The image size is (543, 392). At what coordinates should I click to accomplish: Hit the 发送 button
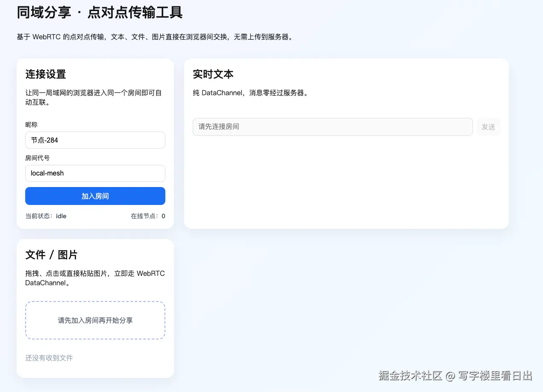[488, 127]
